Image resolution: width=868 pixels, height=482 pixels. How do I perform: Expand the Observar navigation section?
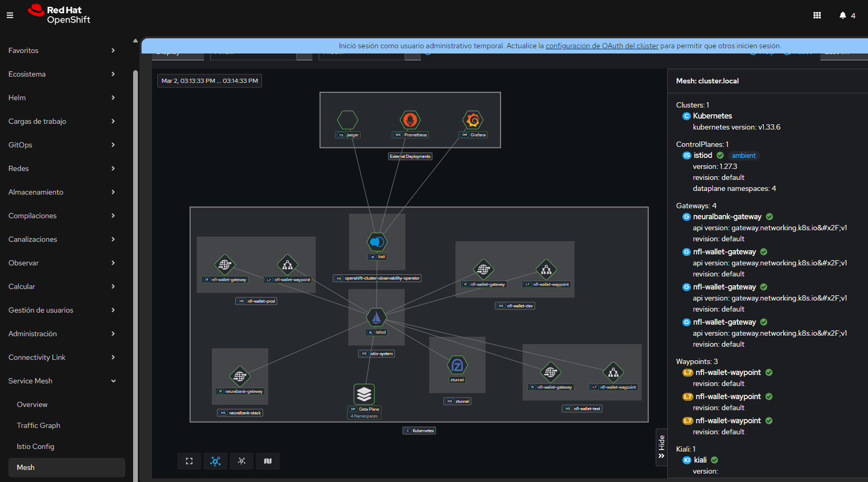62,263
